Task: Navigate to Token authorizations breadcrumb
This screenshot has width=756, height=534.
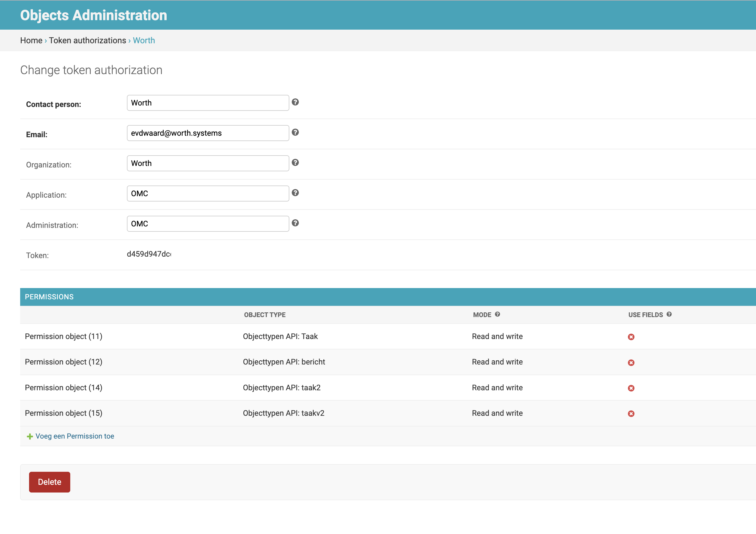Action: coord(87,40)
